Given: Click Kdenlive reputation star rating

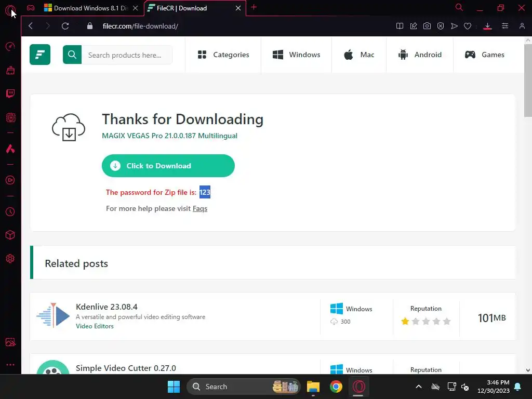Looking at the screenshot, I should tap(426, 321).
